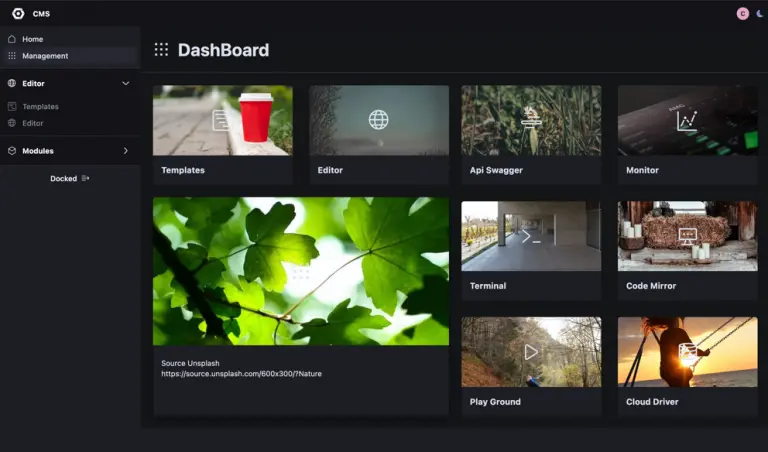
Task: Click the document icon on Templates card
Action: [222, 120]
